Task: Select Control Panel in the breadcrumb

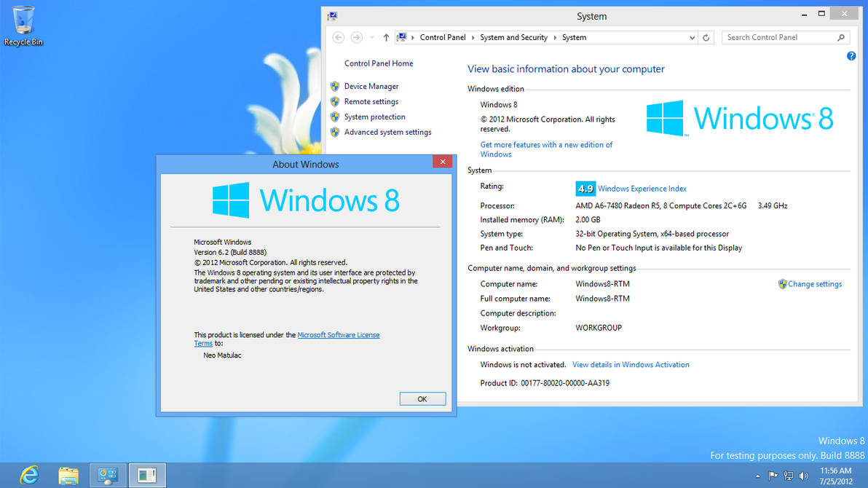Action: click(442, 37)
